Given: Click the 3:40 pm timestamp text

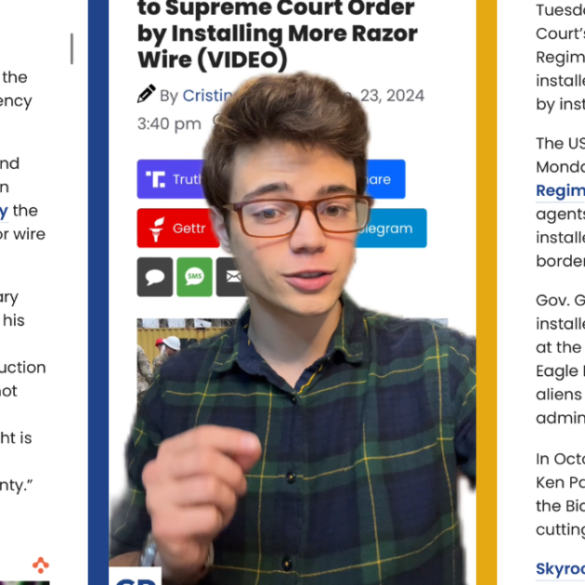Looking at the screenshot, I should tap(169, 124).
